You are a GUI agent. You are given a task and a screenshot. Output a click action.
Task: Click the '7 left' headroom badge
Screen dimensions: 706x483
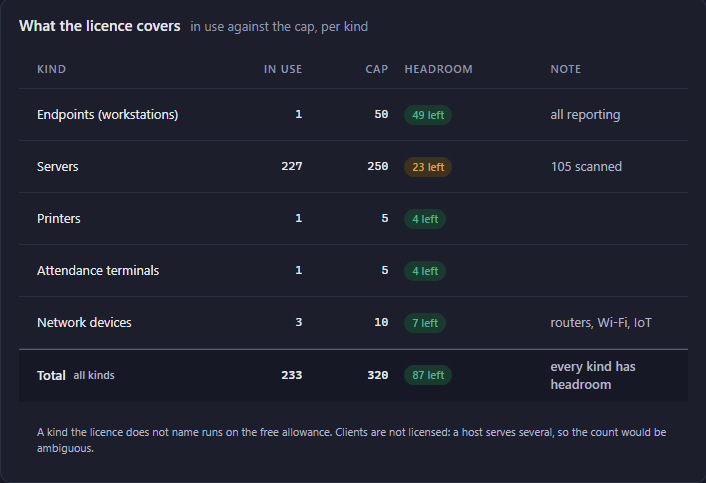tap(425, 323)
